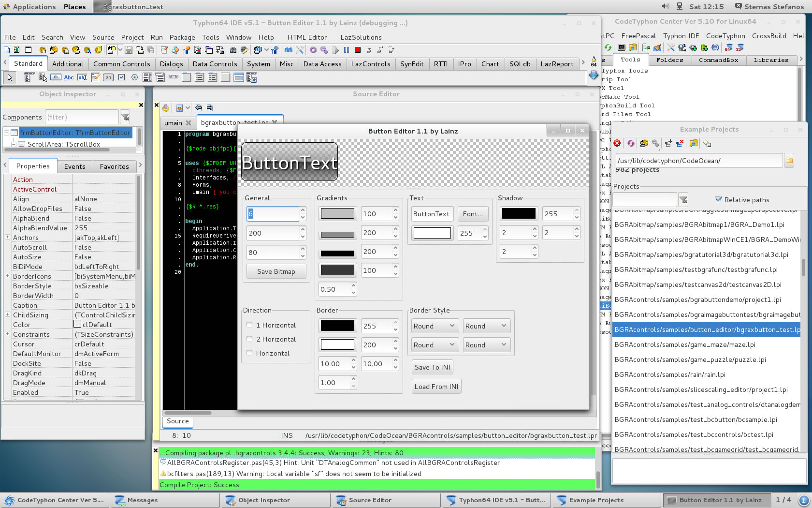
Task: Enable the '1 Horizontal' direction checkbox
Action: coord(249,325)
